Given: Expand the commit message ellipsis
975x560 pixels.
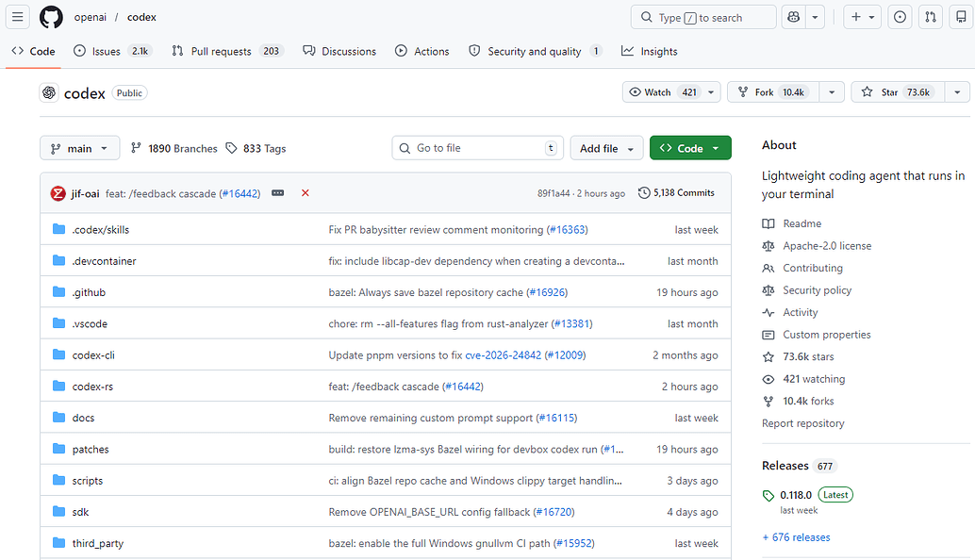Looking at the screenshot, I should (278, 193).
